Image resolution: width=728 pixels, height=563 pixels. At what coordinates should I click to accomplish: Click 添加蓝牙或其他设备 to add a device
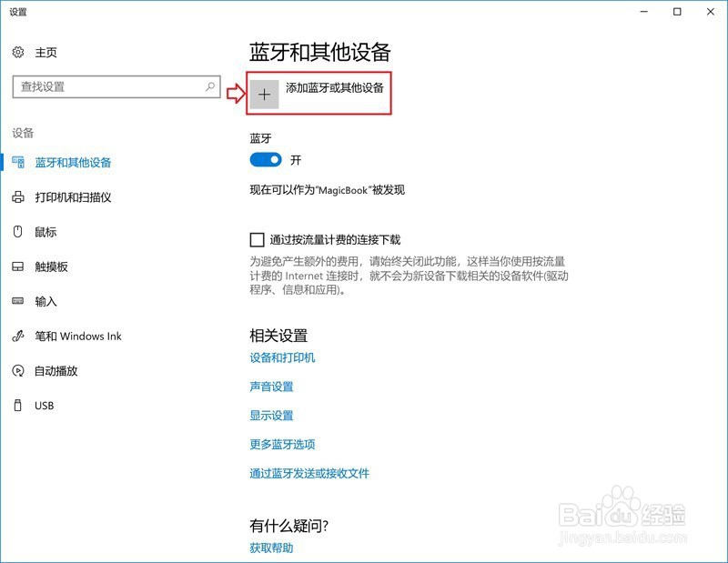coord(319,91)
